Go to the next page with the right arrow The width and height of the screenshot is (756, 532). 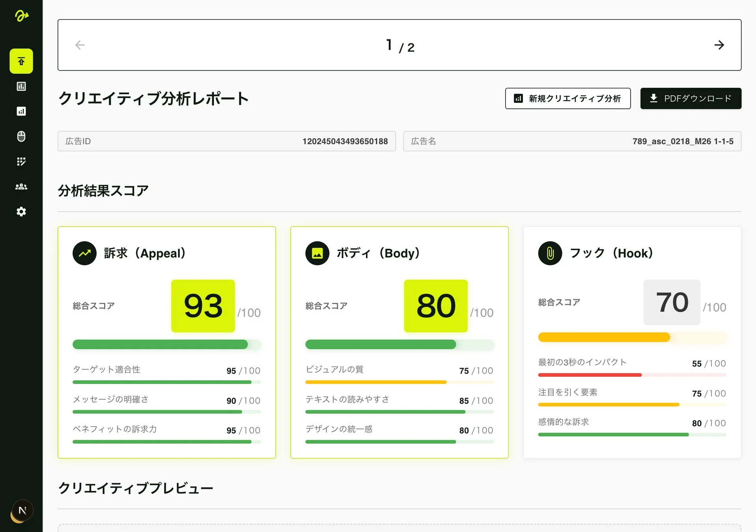click(719, 45)
